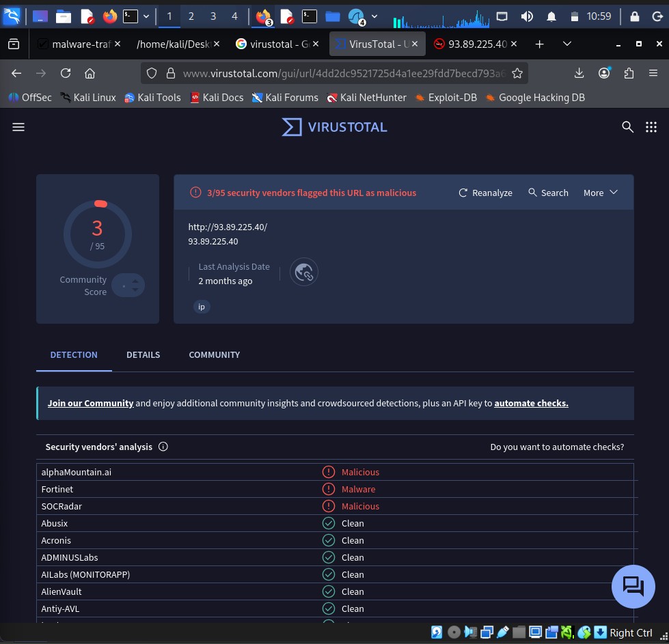Image resolution: width=669 pixels, height=644 pixels.
Task: Click the virustotal.com address bar
Action: [x=344, y=73]
